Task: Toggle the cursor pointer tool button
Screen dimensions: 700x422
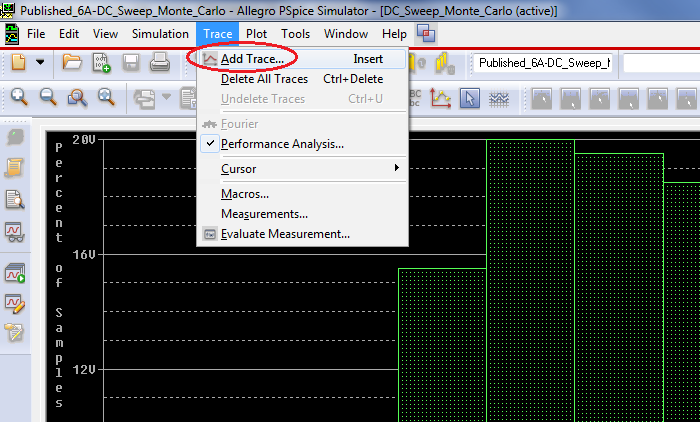Action: tap(470, 98)
